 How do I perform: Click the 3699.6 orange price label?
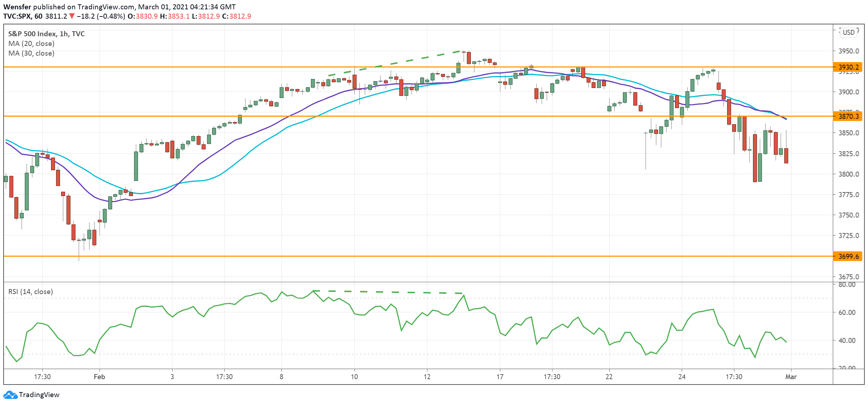848,256
